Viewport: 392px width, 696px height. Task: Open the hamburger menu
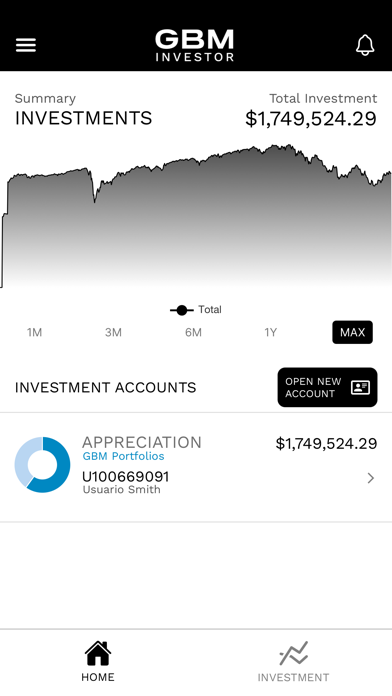(x=26, y=45)
